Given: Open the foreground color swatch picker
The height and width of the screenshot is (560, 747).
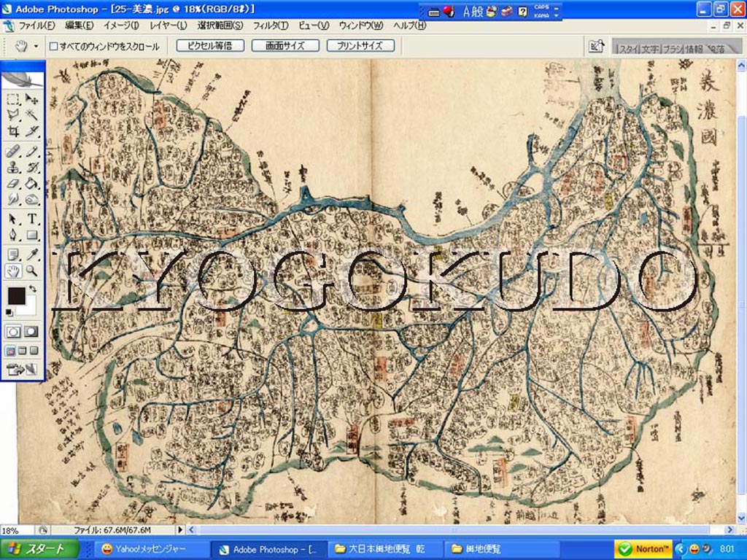Looking at the screenshot, I should (16, 296).
